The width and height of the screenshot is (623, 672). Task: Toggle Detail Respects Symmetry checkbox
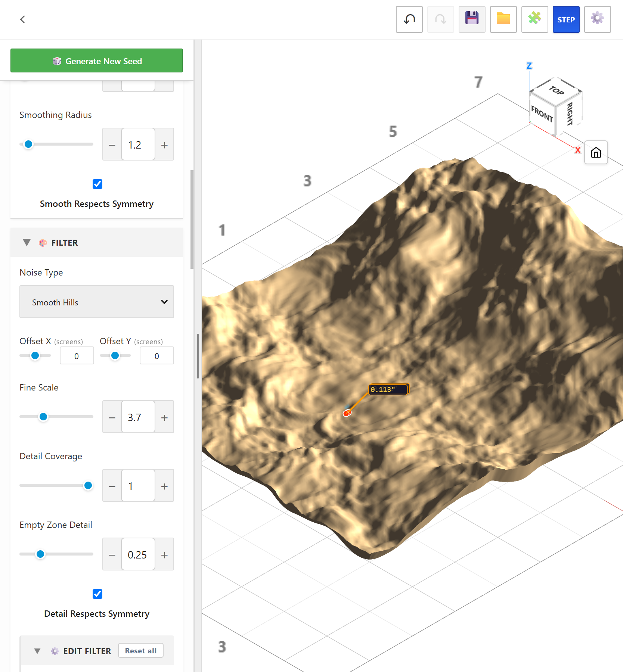[97, 594]
